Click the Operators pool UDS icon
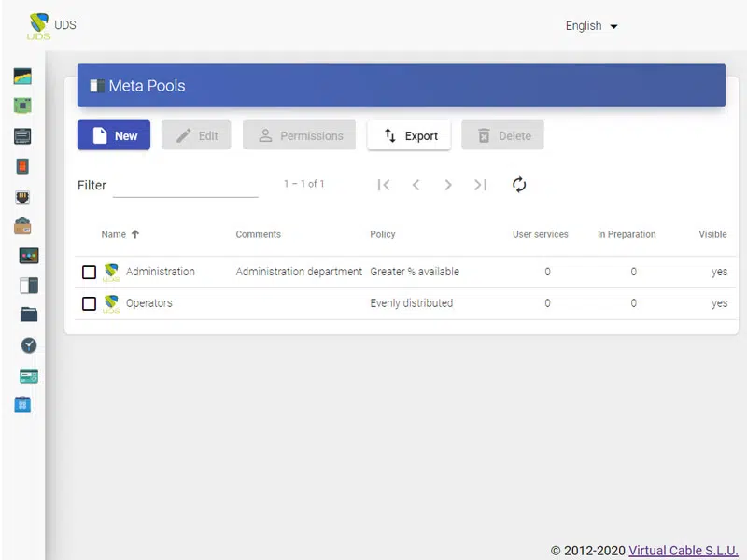The image size is (747, 560). coord(111,304)
